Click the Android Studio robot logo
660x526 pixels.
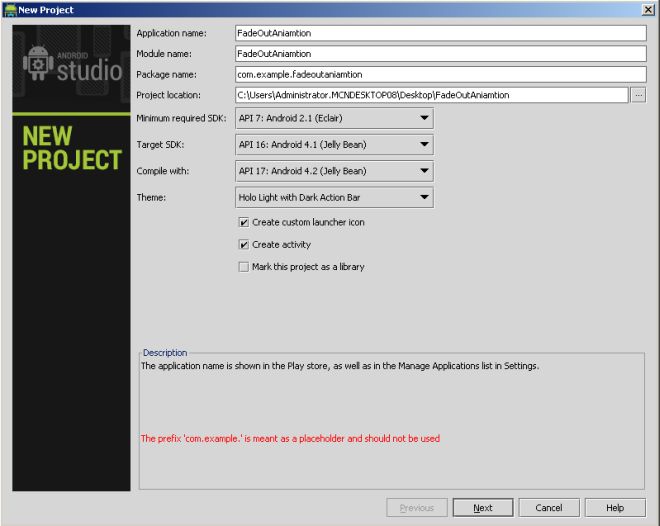point(38,63)
